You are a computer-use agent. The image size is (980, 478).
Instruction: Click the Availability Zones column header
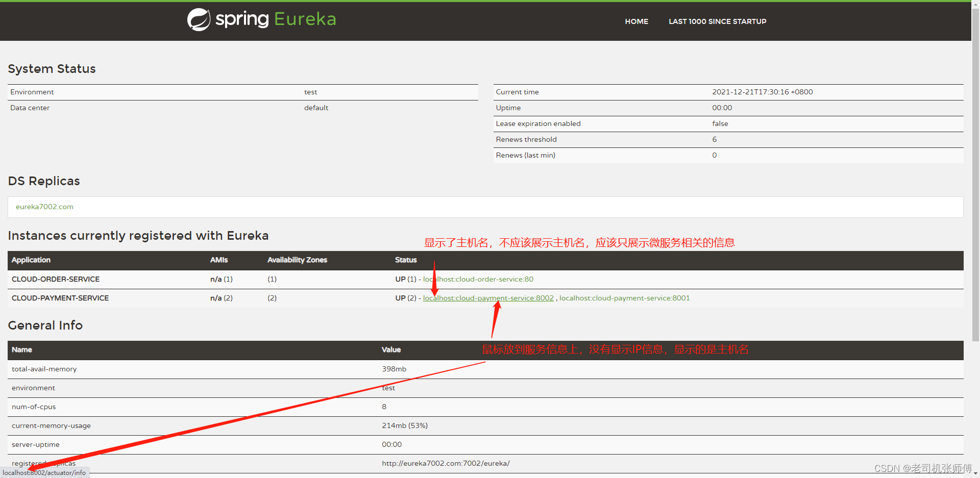click(x=297, y=260)
